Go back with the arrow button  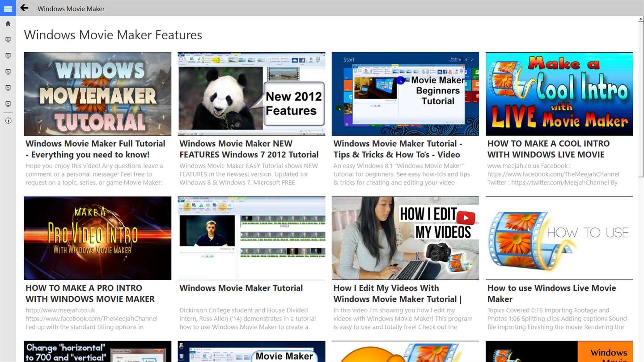click(25, 8)
